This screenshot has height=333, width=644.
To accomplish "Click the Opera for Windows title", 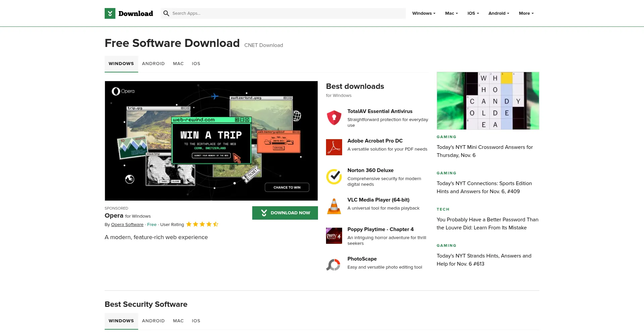I will pyautogui.click(x=128, y=216).
